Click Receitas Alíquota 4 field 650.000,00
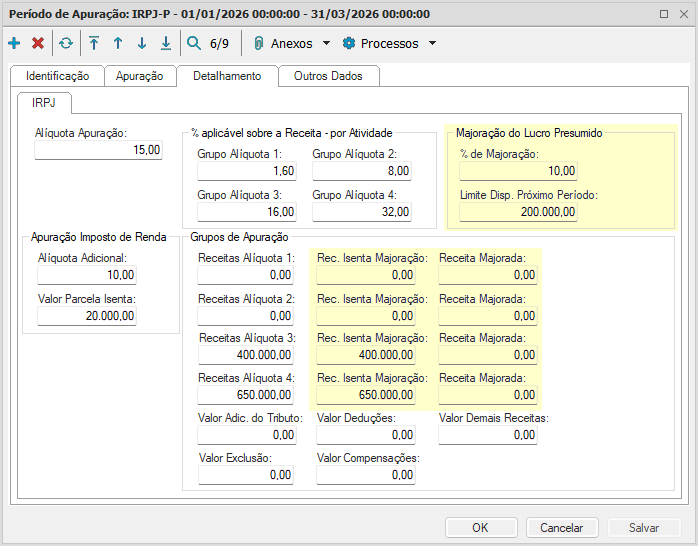Viewport: 698px width, 546px height. (x=245, y=395)
